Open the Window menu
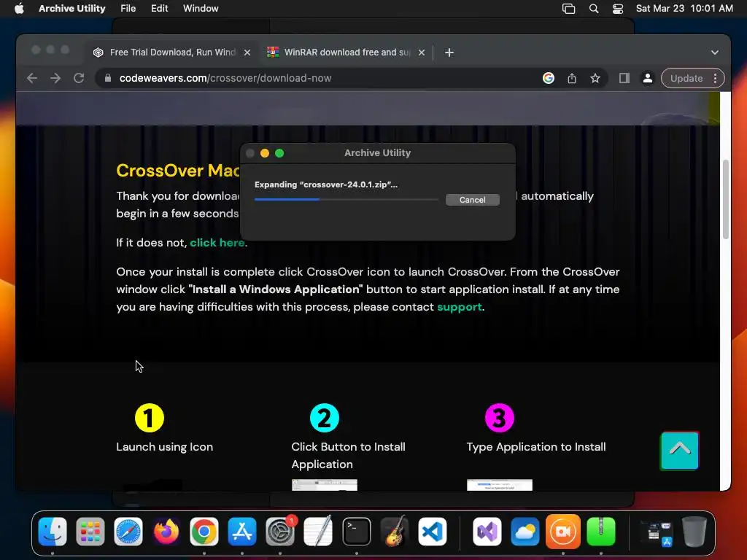The image size is (747, 560). [201, 9]
